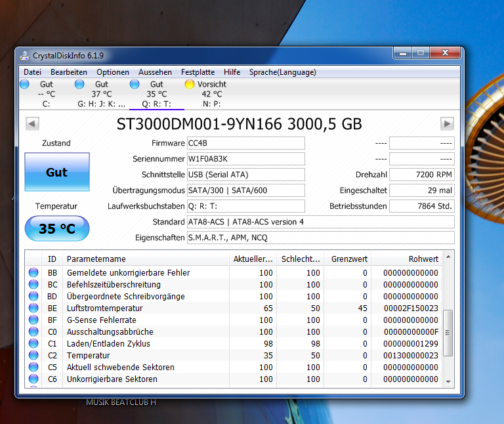Click the blue status orb for C: drive

[24, 84]
